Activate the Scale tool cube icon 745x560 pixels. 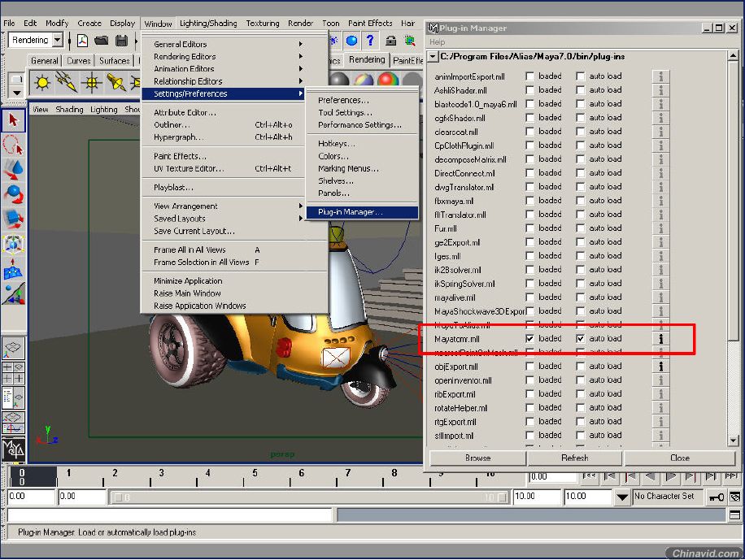tap(13, 219)
